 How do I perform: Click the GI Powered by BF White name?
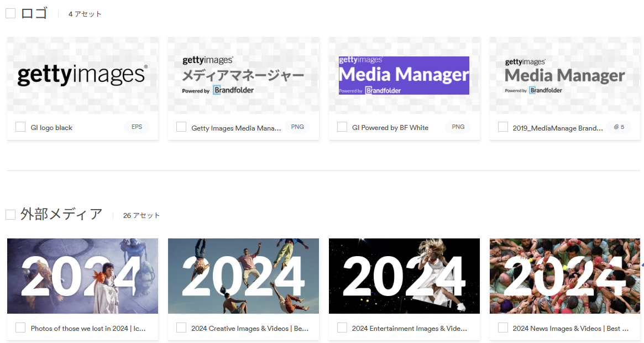pos(390,127)
